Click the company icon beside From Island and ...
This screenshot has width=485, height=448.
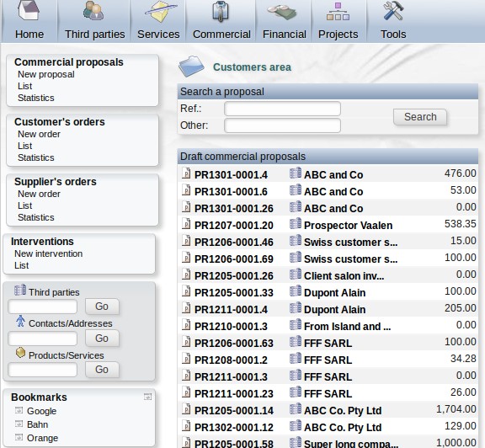coord(296,324)
